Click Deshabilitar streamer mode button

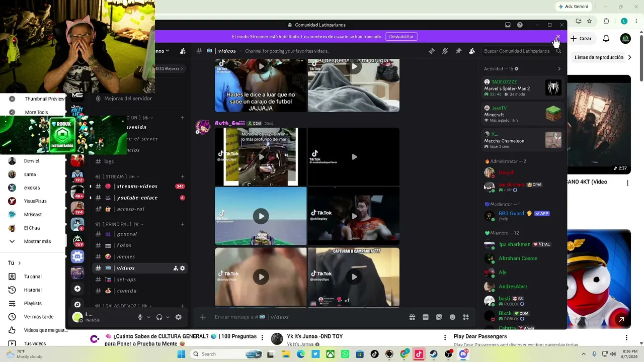(401, 37)
